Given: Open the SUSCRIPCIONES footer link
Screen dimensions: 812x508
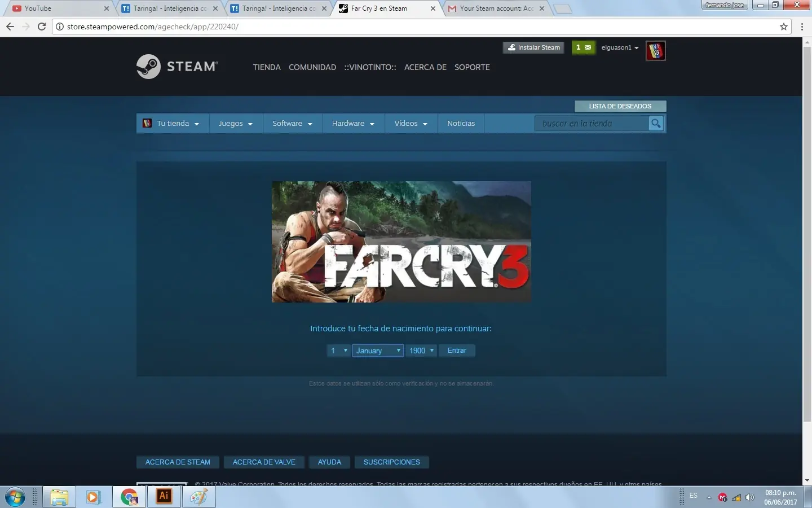Looking at the screenshot, I should (392, 462).
